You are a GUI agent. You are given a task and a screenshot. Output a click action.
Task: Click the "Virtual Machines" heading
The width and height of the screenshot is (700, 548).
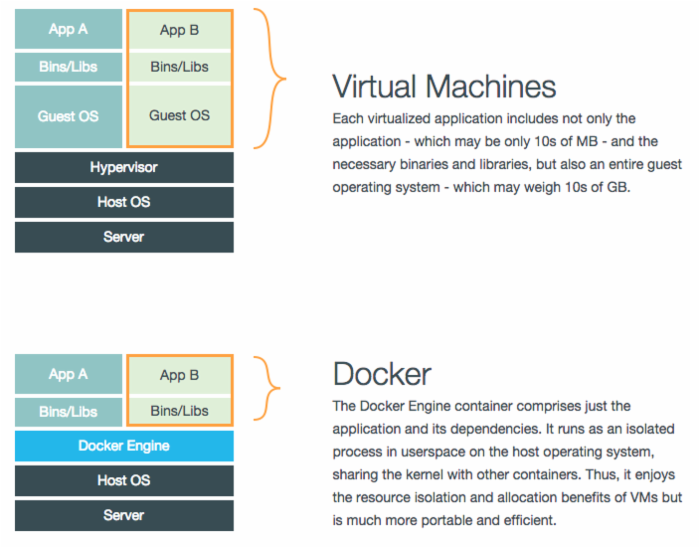(x=444, y=86)
